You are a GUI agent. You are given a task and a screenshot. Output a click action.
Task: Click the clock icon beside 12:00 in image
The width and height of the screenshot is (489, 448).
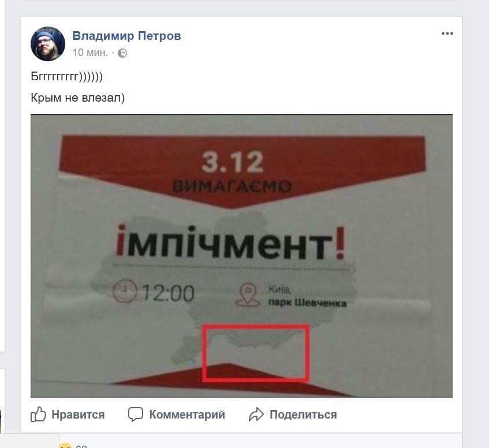pos(125,291)
